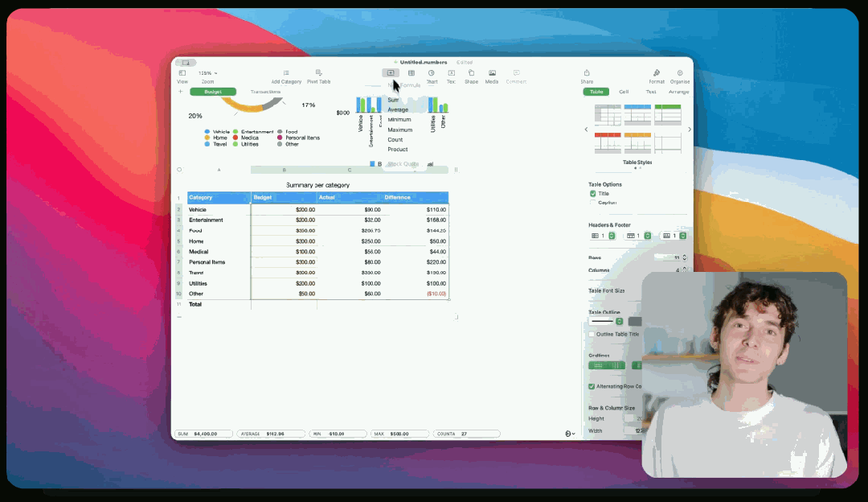Toggle the Alternating Row Colour checkbox
868x502 pixels.
click(592, 386)
